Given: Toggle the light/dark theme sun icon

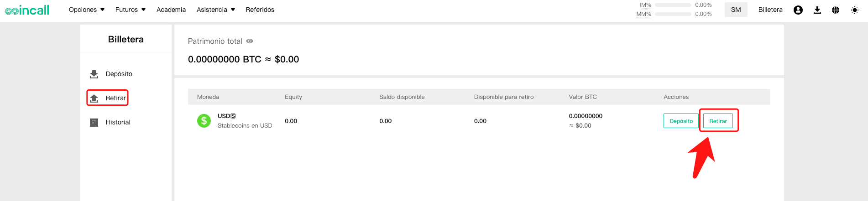Looking at the screenshot, I should (x=855, y=10).
